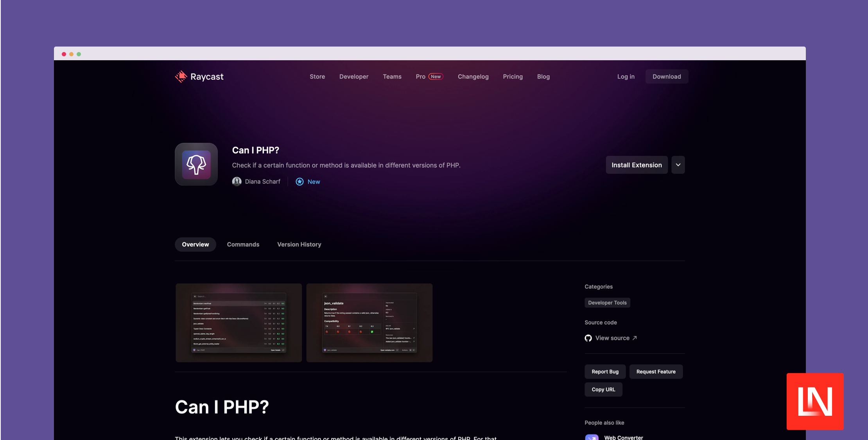Click the Request Feature button
The height and width of the screenshot is (440, 868).
(656, 372)
